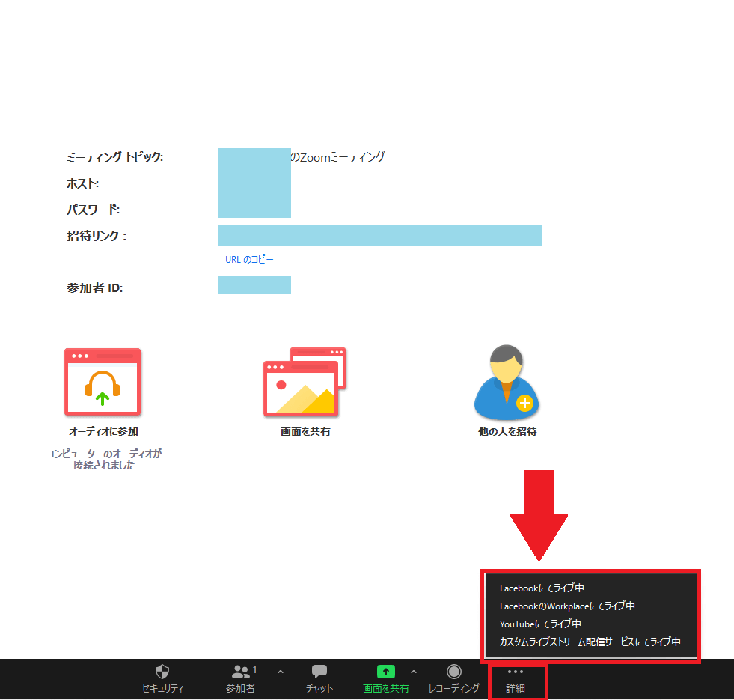Click the URL のコピー link
Image resolution: width=734 pixels, height=700 pixels.
click(249, 260)
